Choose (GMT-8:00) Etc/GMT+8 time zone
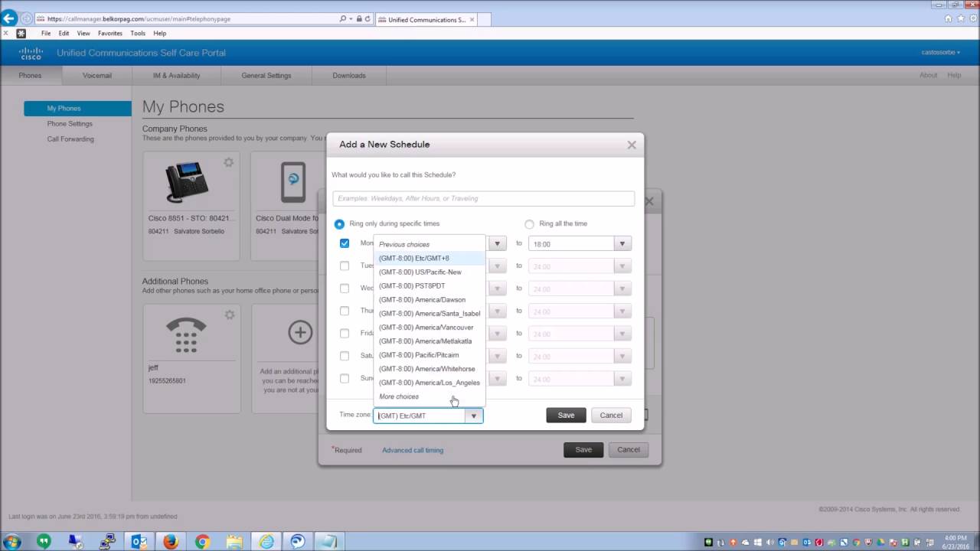Image resolution: width=980 pixels, height=551 pixels. click(429, 259)
